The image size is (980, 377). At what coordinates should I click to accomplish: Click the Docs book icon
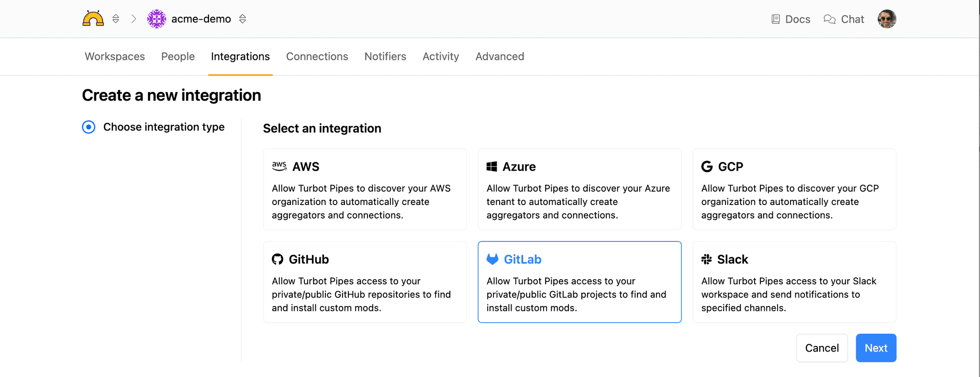coord(776,19)
